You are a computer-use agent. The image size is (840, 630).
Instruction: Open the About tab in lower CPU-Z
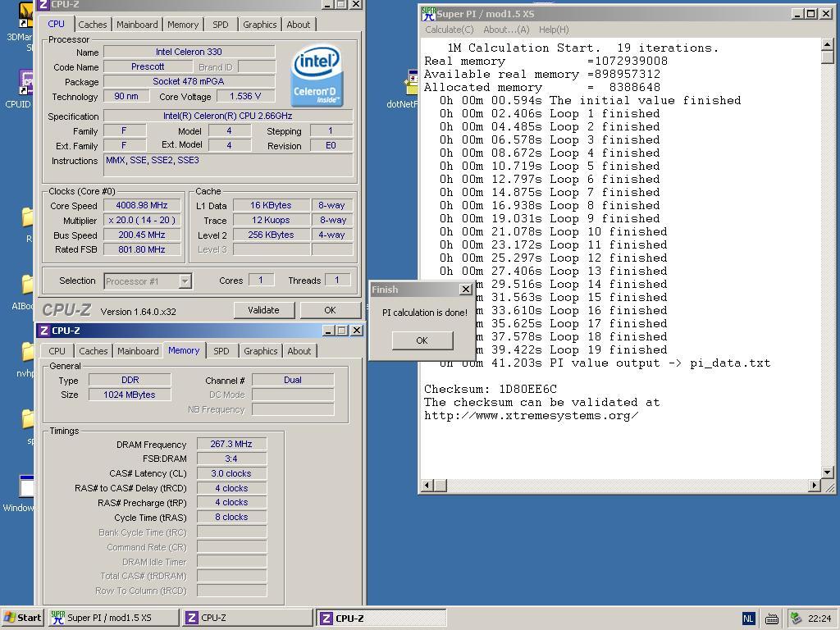click(299, 351)
